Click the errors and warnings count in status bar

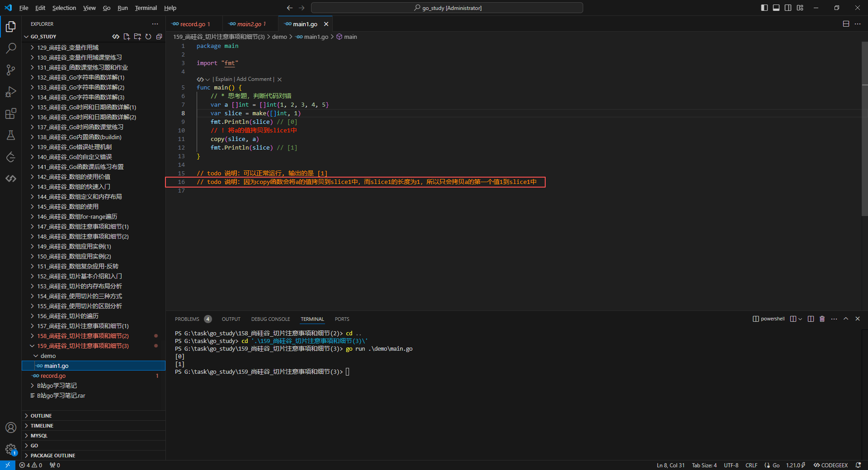coord(31,465)
